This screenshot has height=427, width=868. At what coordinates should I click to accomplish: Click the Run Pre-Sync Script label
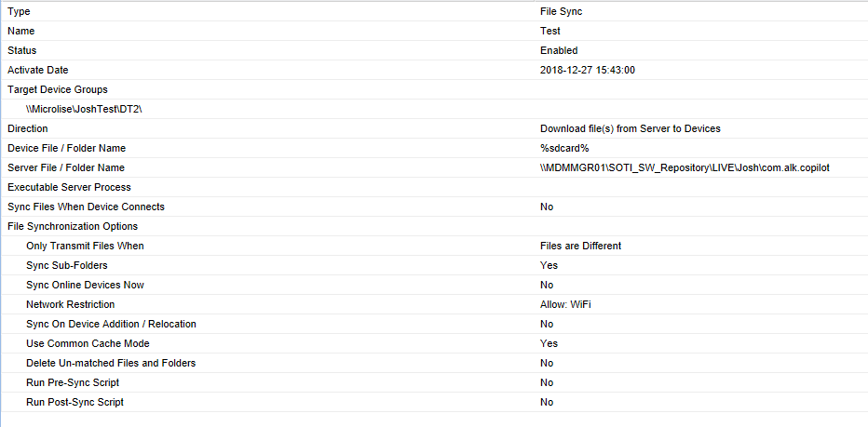click(73, 382)
